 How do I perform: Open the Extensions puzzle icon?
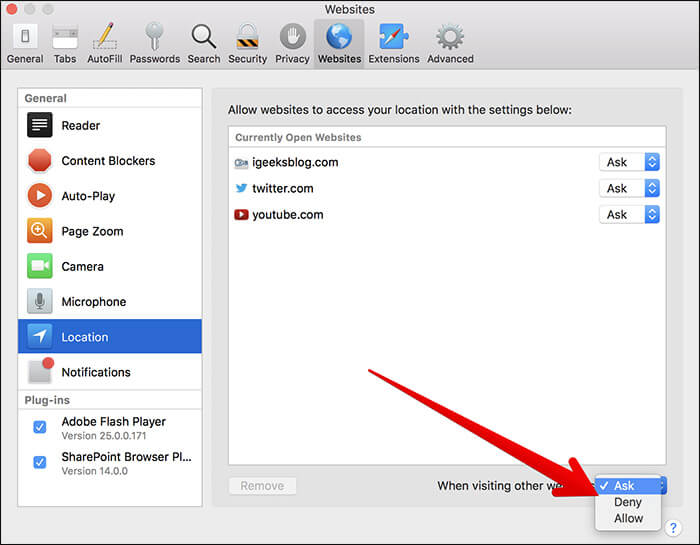(x=393, y=36)
